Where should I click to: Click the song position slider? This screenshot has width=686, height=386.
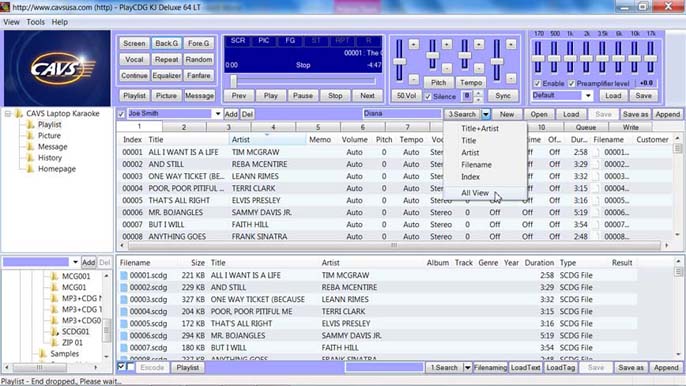[303, 81]
